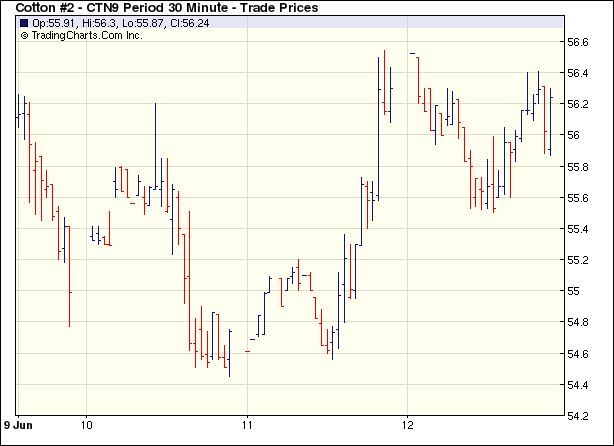The width and height of the screenshot is (614, 446).
Task: Select the 54.6 price axis label
Action: [x=579, y=354]
